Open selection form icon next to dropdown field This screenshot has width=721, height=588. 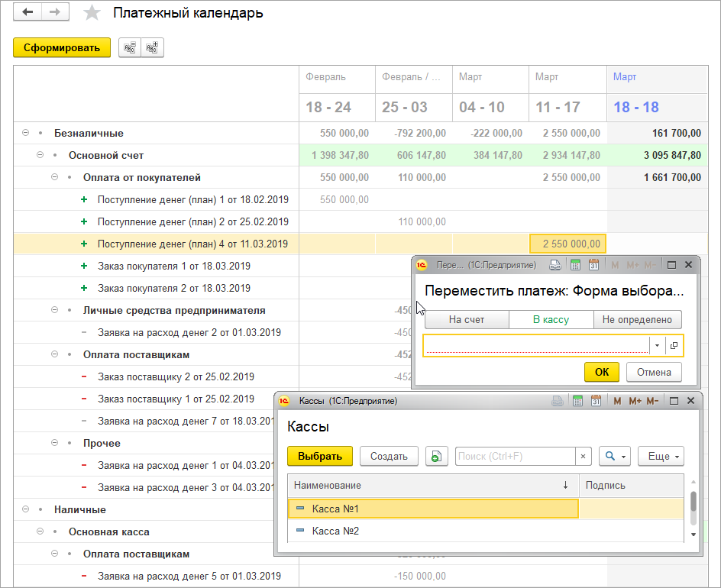click(x=674, y=345)
